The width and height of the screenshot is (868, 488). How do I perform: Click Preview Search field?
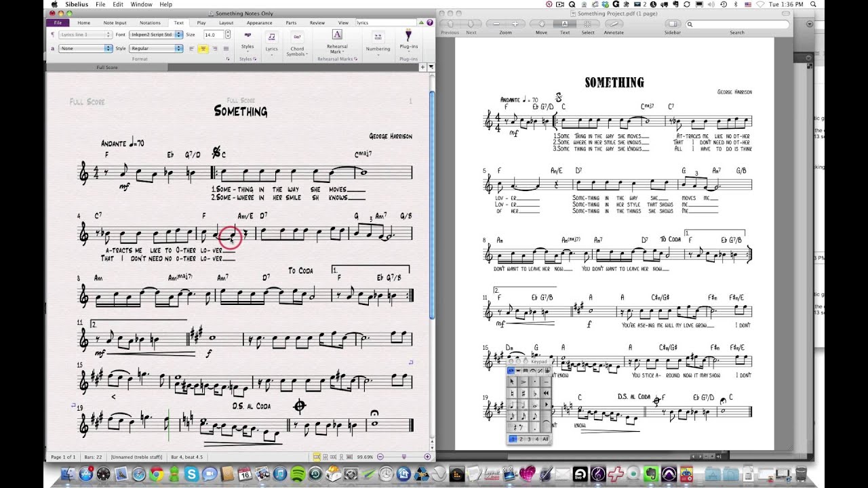(x=736, y=24)
